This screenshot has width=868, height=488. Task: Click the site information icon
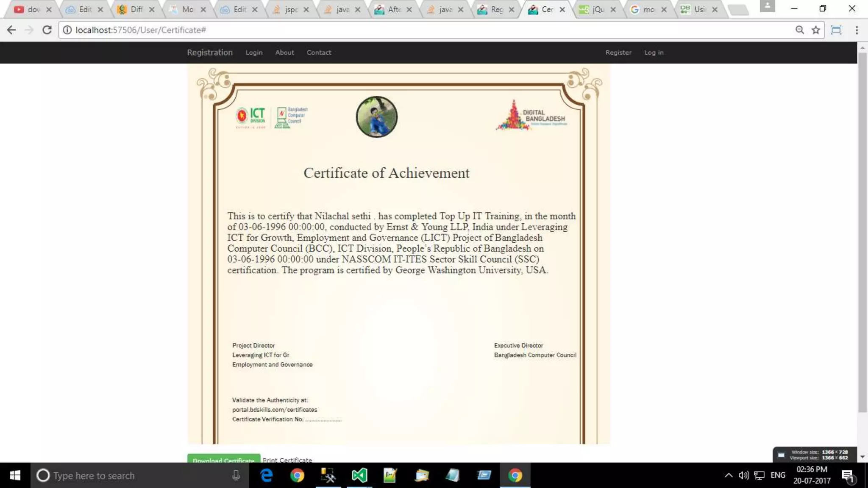coord(67,30)
